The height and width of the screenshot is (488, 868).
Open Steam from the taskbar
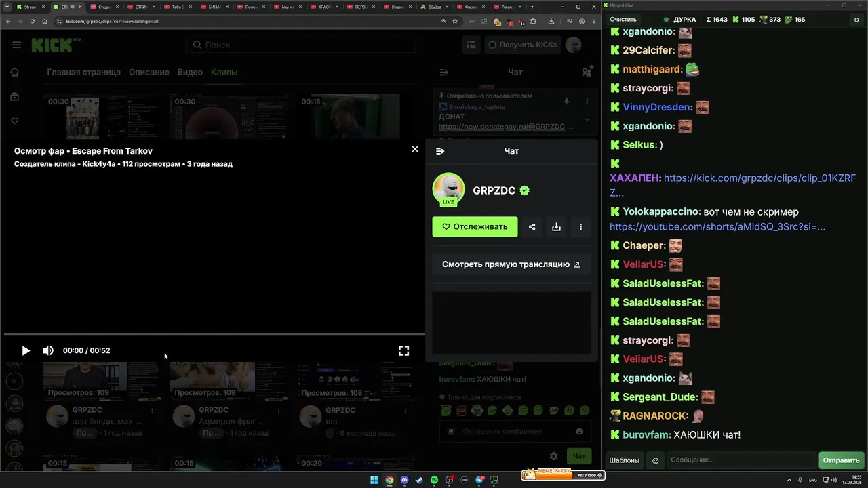click(419, 480)
